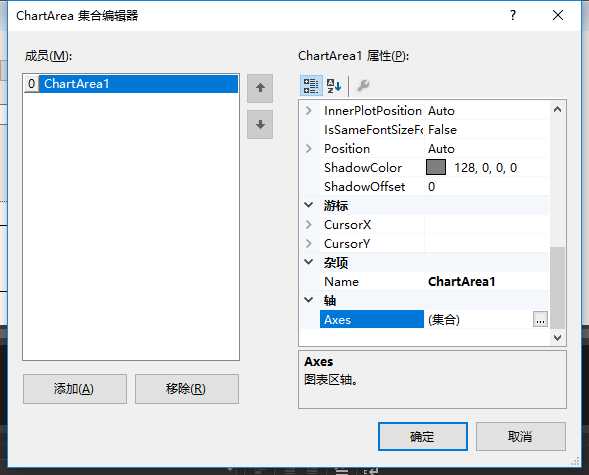Screen dimensions: 589x475
Task: Click the property grid scrollbar thumb
Action: (x=557, y=288)
